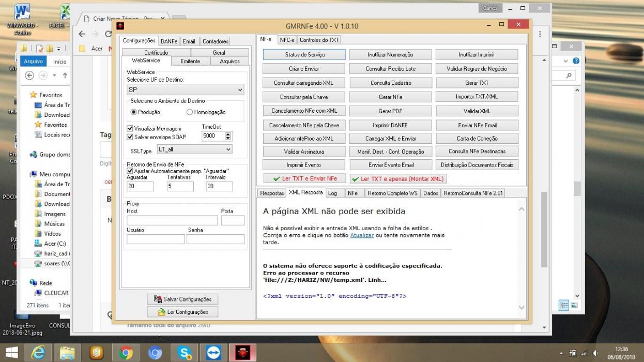Open TeamViewer from the taskbar
This screenshot has width=644, height=362.
[x=213, y=353]
